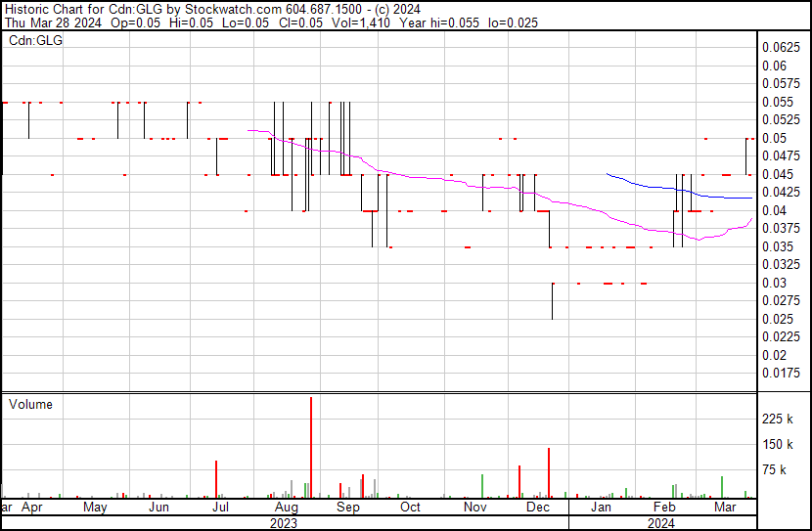The width and height of the screenshot is (812, 531).
Task: Click the 'Volume' panel label
Action: click(x=30, y=404)
